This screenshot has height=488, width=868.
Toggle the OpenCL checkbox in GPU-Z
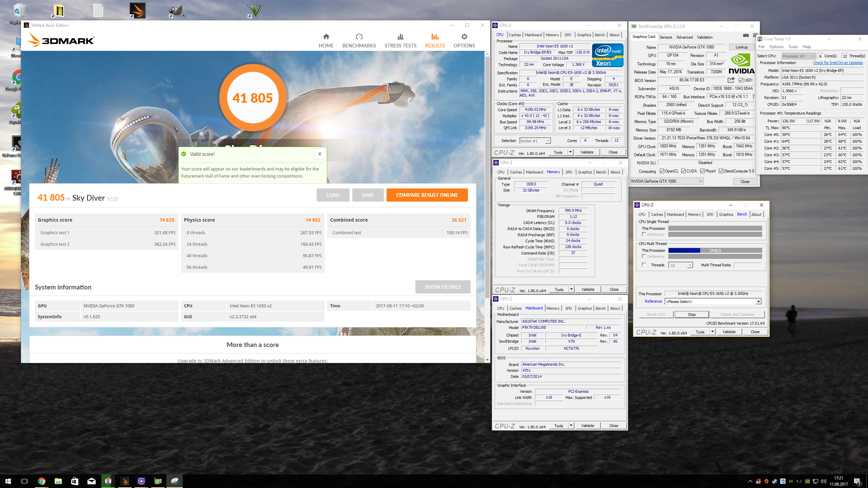pos(662,171)
